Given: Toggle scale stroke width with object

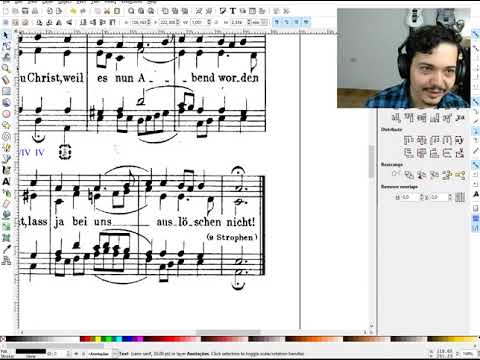Looking at the screenshot, I should (x=277, y=23).
